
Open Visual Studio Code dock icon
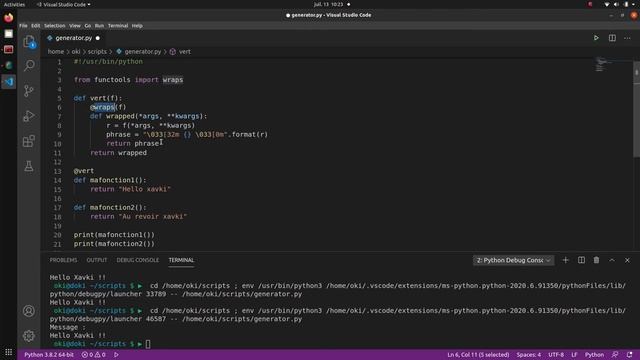pos(9,82)
